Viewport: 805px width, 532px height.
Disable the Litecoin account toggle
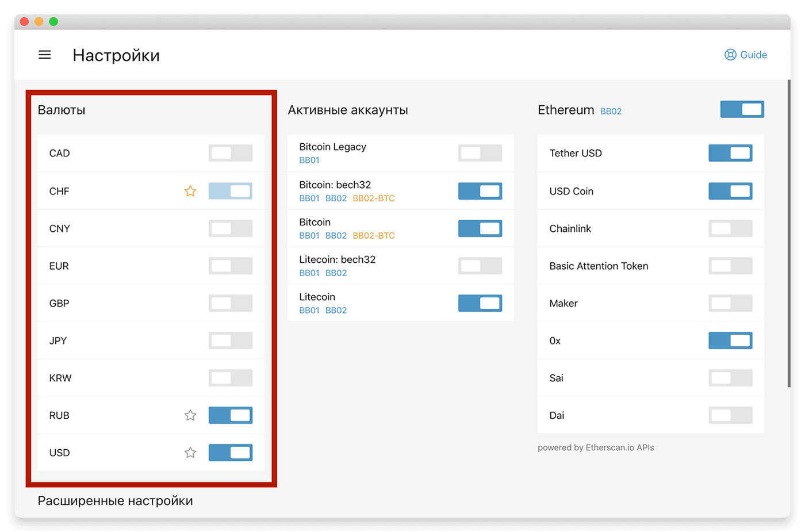click(480, 303)
